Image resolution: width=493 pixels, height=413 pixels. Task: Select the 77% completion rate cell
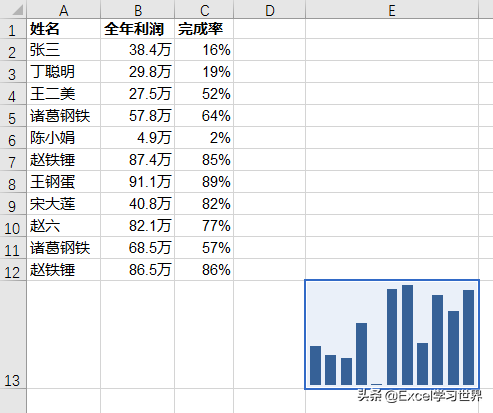coord(204,226)
